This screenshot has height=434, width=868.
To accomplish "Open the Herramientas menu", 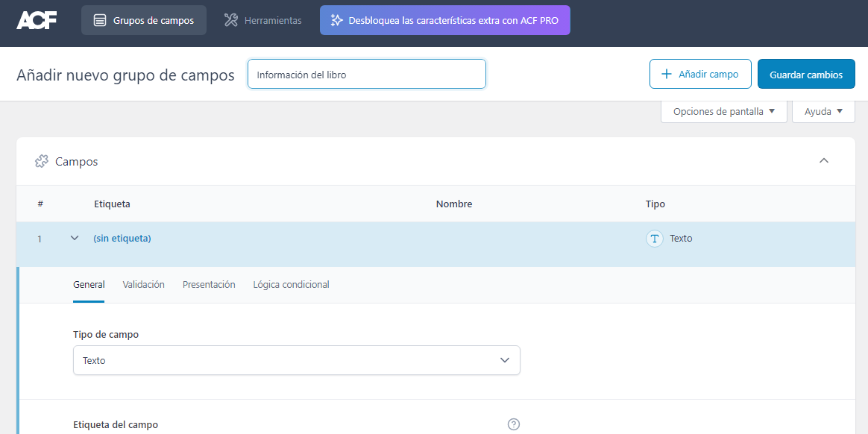I will click(262, 20).
